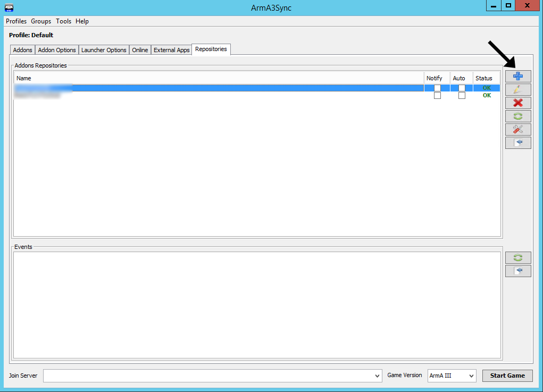Click the pencil edit repository button
The width and height of the screenshot is (543, 392).
click(518, 90)
